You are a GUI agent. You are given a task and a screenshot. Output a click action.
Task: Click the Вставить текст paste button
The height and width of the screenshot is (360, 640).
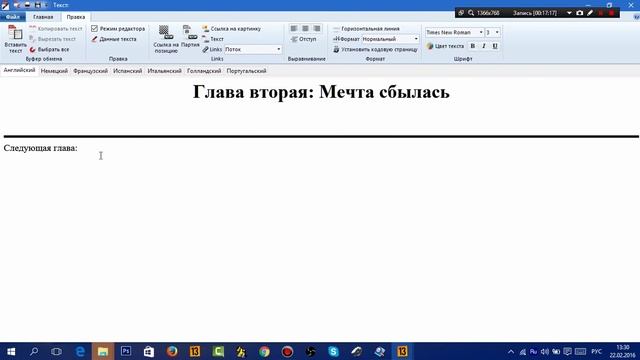[x=16, y=40]
